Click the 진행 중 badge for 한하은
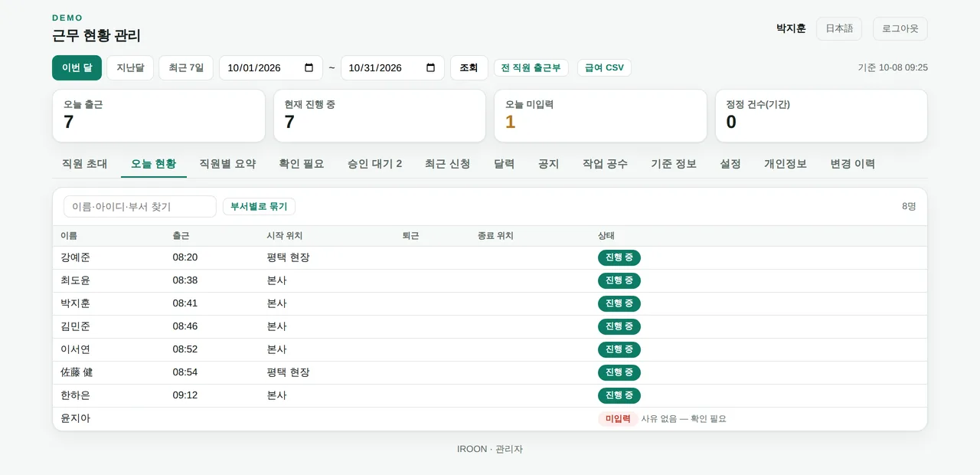Viewport: 980px width, 475px height. pyautogui.click(x=619, y=395)
